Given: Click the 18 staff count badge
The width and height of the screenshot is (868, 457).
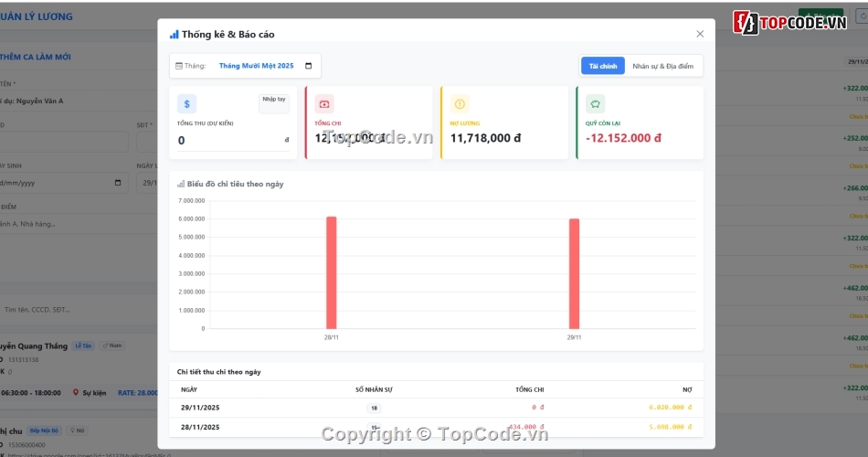Looking at the screenshot, I should coord(375,408).
